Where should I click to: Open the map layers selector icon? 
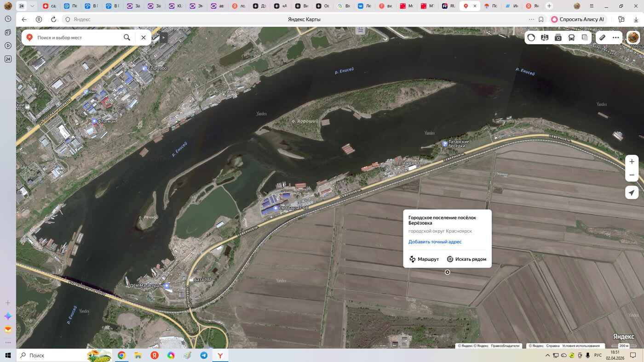[585, 38]
